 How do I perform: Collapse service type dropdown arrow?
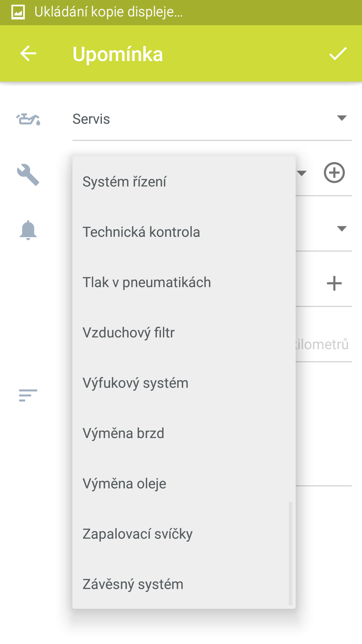[302, 173]
